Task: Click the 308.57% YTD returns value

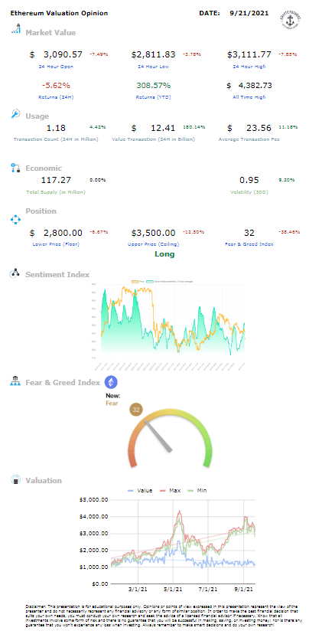Action: 154,86
